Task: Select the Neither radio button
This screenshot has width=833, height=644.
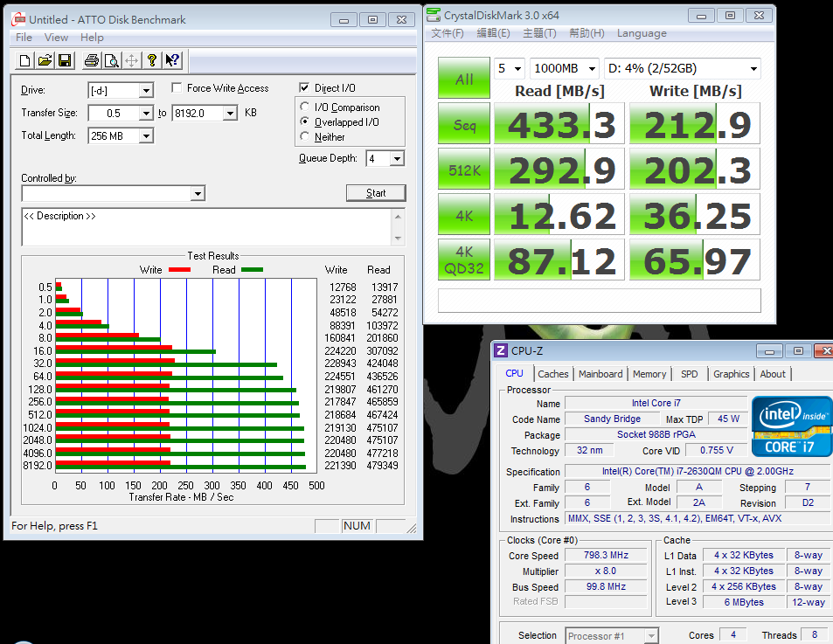Action: [x=304, y=136]
